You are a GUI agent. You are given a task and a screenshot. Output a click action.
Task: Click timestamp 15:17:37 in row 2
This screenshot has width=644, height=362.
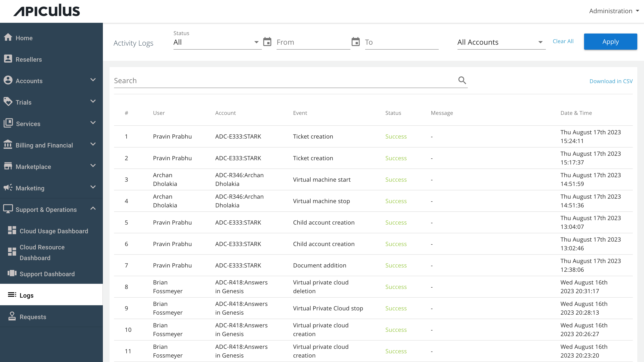point(572,162)
